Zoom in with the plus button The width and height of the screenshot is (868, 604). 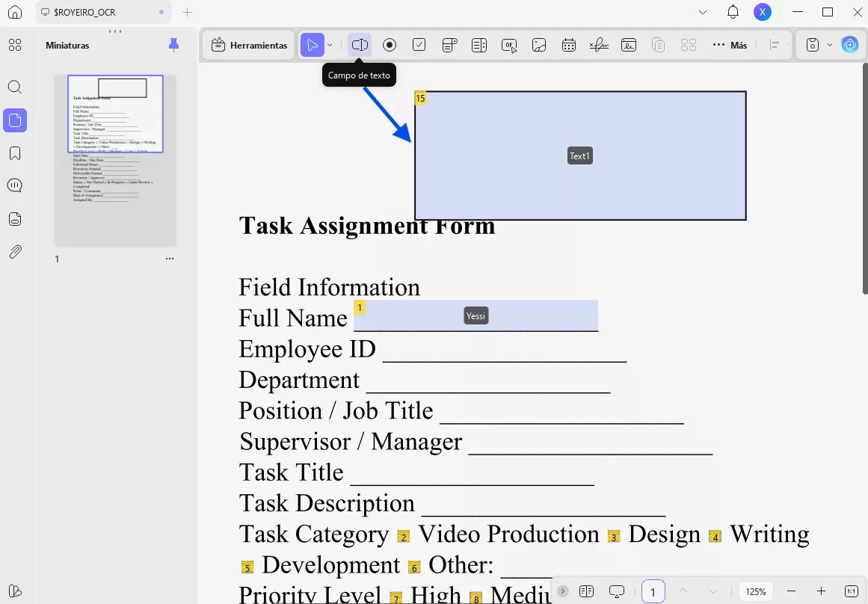coord(821,591)
